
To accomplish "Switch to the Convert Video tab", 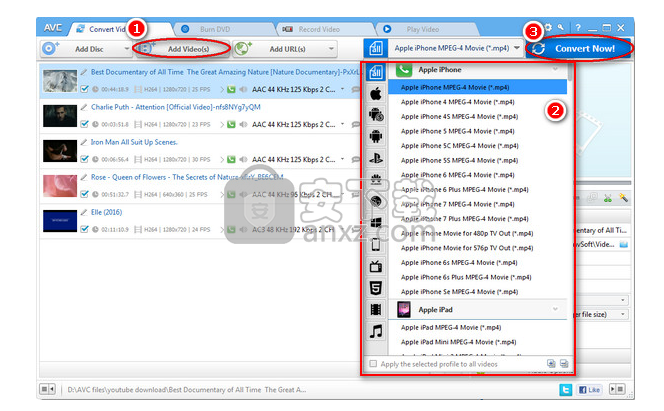I will (x=123, y=29).
